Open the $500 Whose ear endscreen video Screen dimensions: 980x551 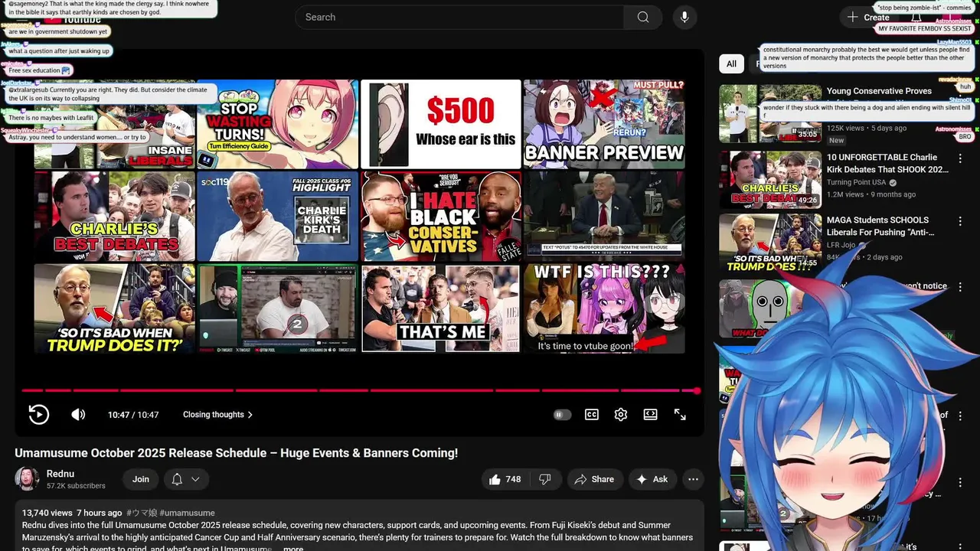[441, 124]
